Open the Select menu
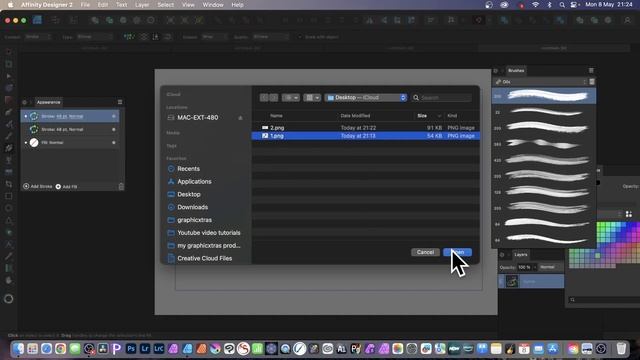This screenshot has height=360, width=640. point(165,5)
